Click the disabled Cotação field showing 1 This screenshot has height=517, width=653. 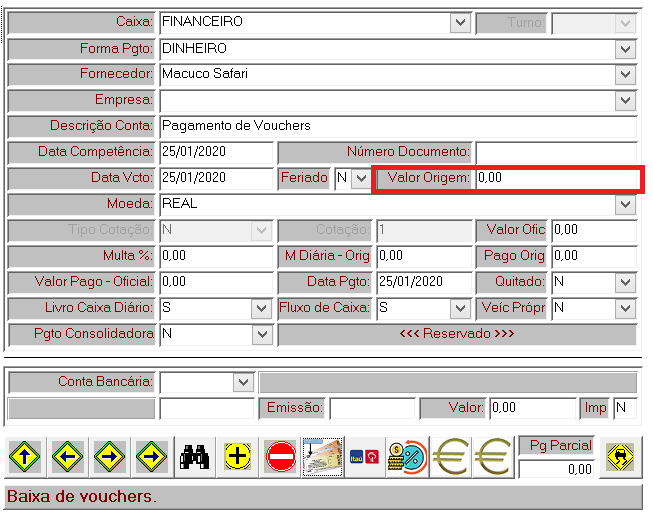click(x=424, y=230)
